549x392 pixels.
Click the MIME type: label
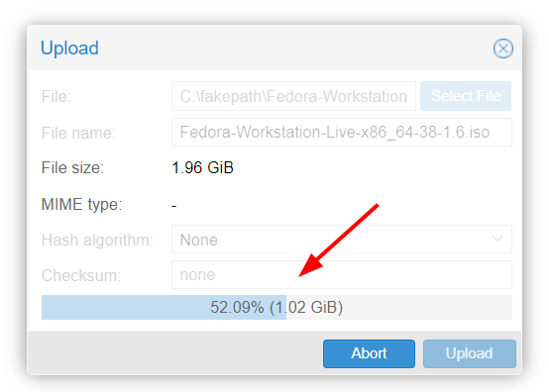click(x=81, y=205)
